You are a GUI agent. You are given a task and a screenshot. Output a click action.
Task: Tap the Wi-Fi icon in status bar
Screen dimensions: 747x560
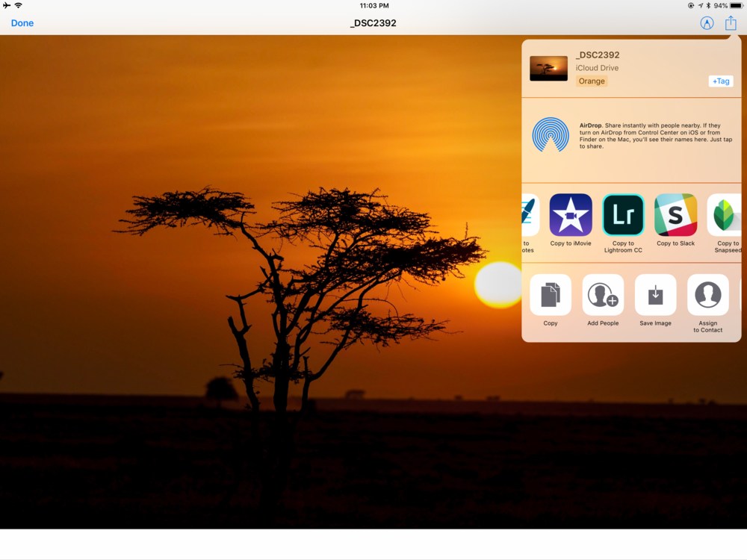click(x=18, y=5)
